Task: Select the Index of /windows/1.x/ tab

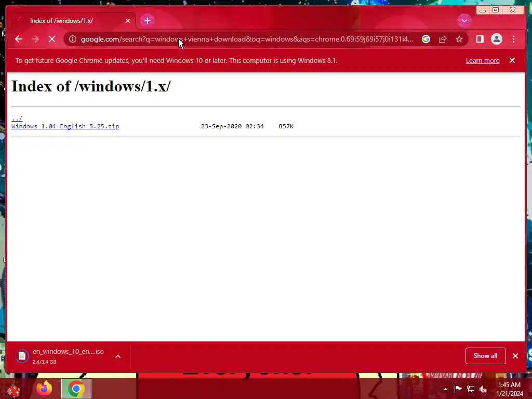Action: click(73, 21)
